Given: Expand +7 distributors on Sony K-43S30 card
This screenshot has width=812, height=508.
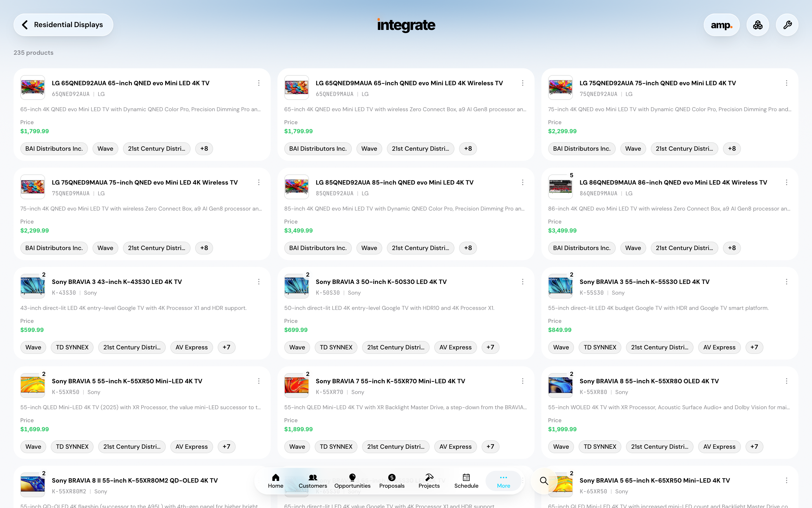Looking at the screenshot, I should point(226,347).
